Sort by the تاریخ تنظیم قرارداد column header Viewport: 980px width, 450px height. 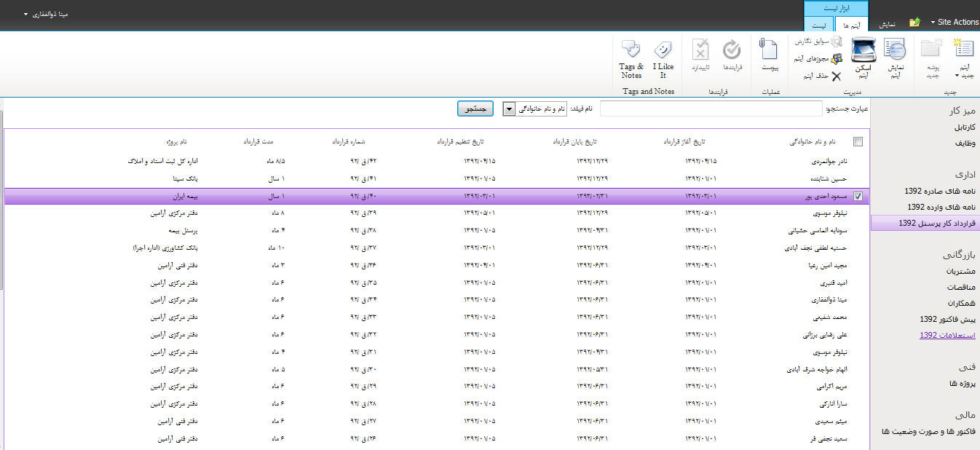460,142
